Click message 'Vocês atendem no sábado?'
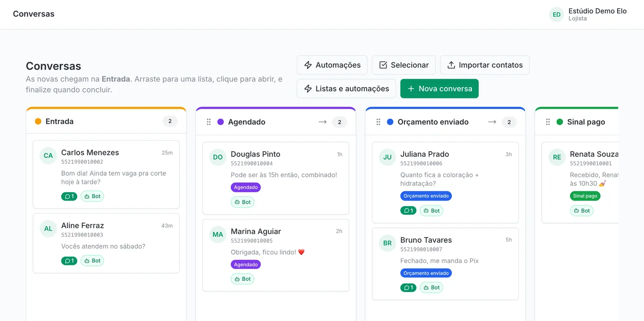This screenshot has height=321, width=644. coord(103,246)
